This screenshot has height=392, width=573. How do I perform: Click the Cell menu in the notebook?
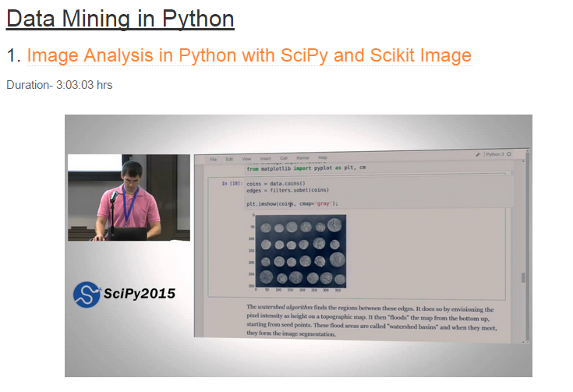pyautogui.click(x=284, y=158)
